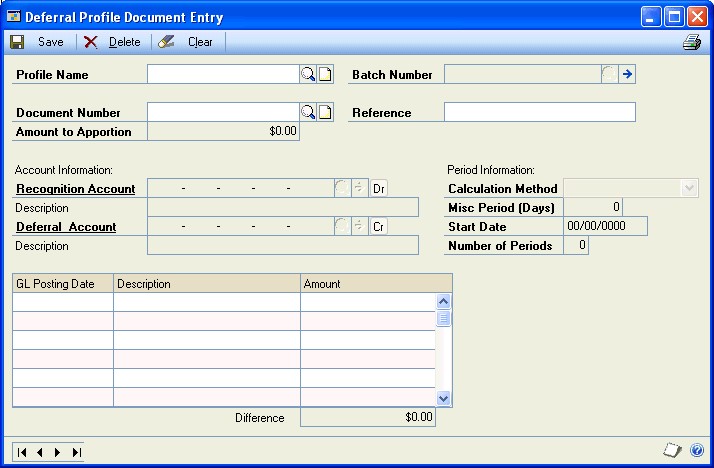Click the Recognition Account Description field

pos(283,207)
